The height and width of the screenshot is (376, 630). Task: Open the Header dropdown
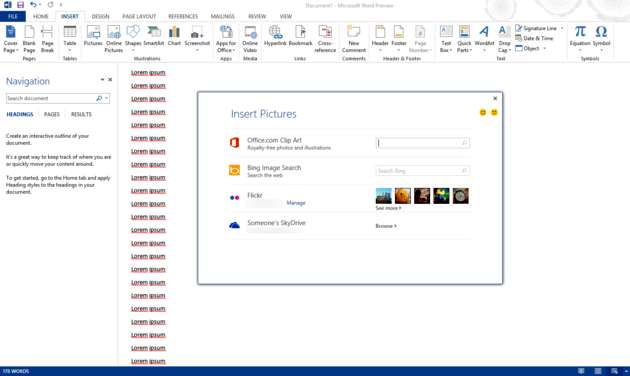[380, 39]
